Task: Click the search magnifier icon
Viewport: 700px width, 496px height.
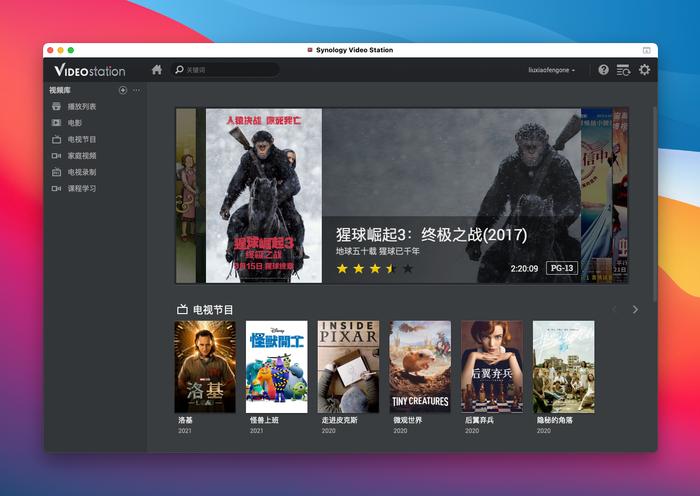Action: pyautogui.click(x=179, y=70)
